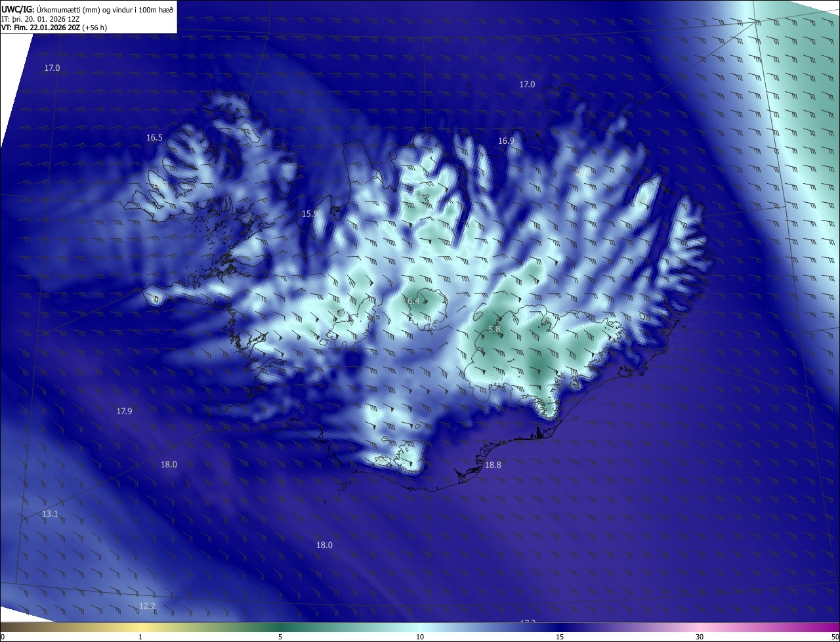Select the 16.5 value label on the map

(x=155, y=138)
